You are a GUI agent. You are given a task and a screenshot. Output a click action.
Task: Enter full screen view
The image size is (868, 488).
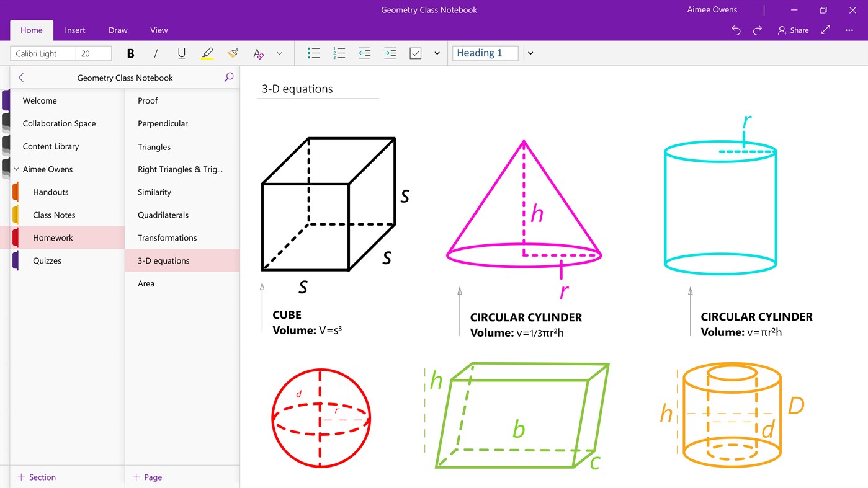(x=824, y=30)
